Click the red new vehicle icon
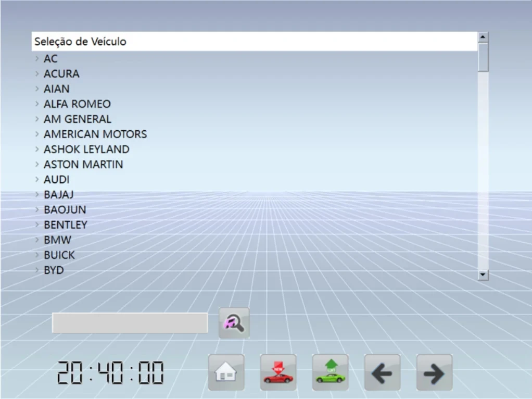This screenshot has height=399, width=532. 278,372
